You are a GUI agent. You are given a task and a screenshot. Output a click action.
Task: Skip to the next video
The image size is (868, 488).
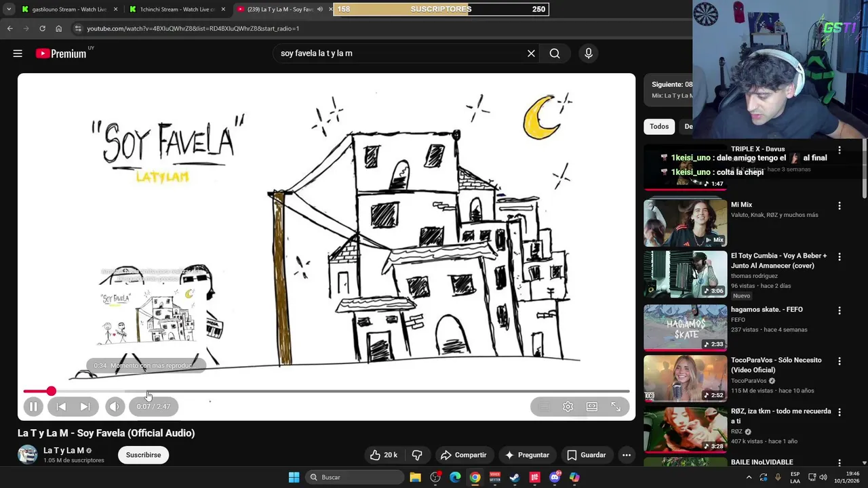pyautogui.click(x=85, y=407)
